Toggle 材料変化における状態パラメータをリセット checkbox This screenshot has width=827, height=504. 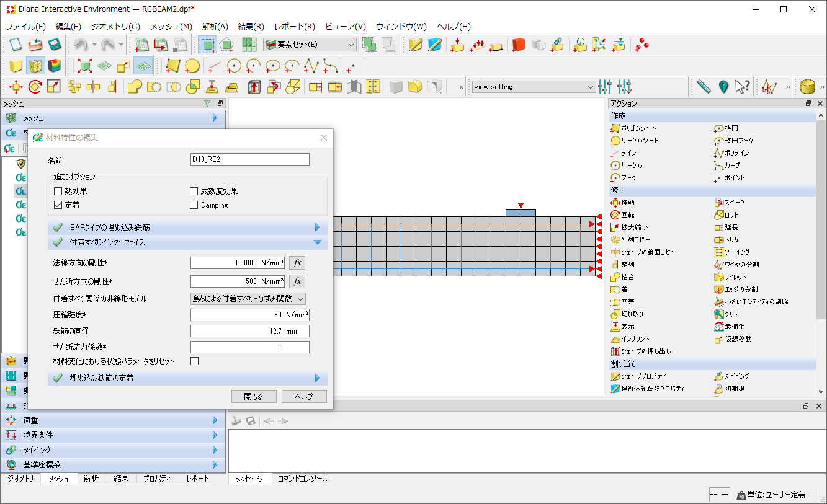tap(194, 361)
